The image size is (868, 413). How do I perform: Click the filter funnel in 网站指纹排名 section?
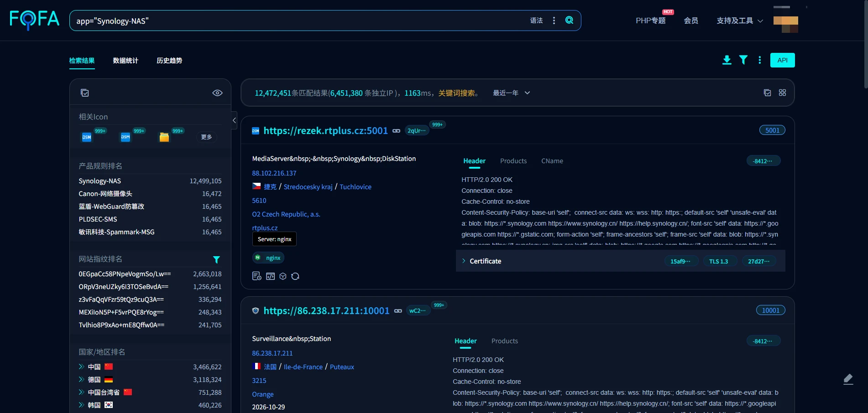[216, 259]
